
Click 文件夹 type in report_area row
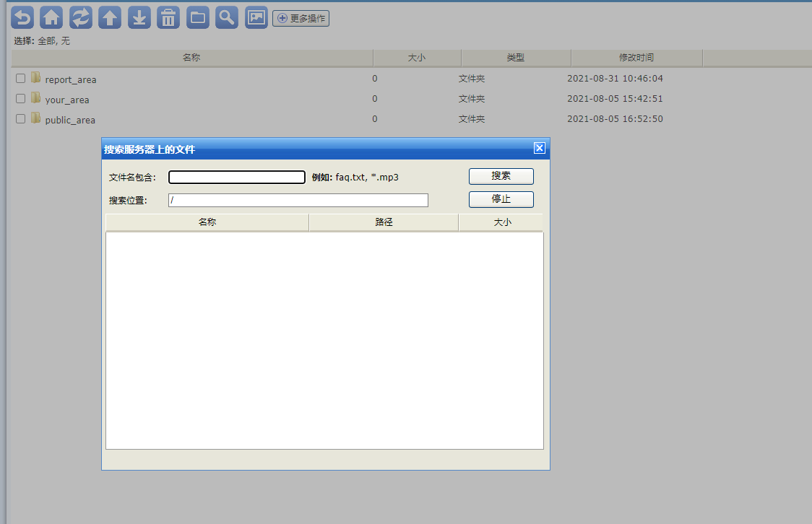coord(472,79)
